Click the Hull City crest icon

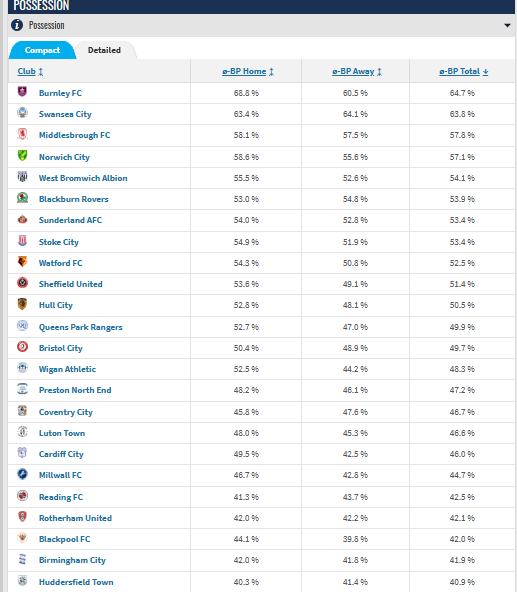pos(22,304)
